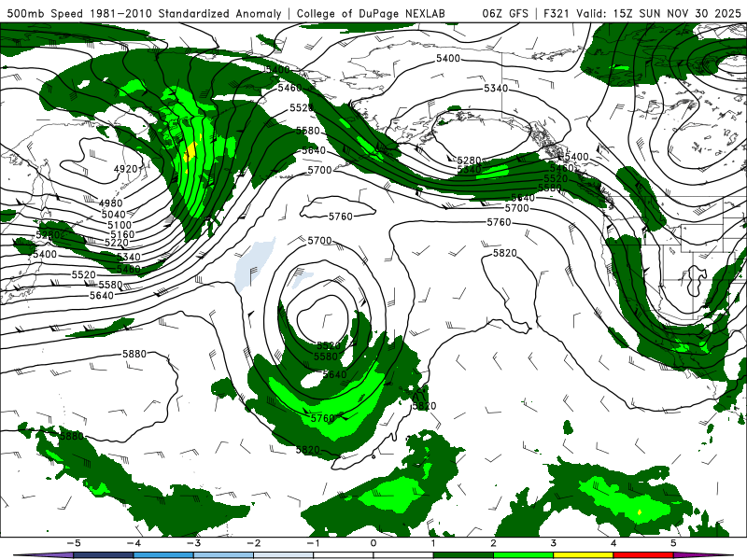Click the "F321 Valid: 15Z SUN NOV 30 2025" text
Screen dimensions: 747x560
pos(642,13)
